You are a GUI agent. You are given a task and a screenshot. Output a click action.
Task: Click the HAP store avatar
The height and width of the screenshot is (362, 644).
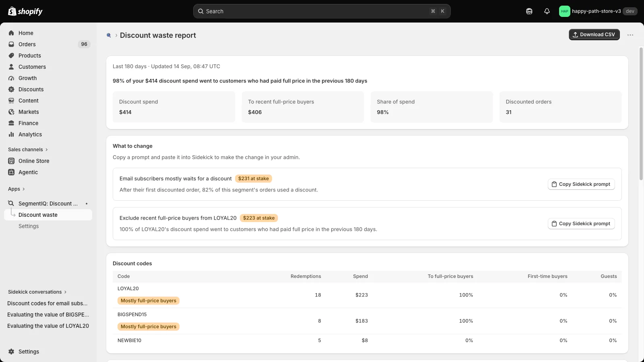click(x=565, y=11)
